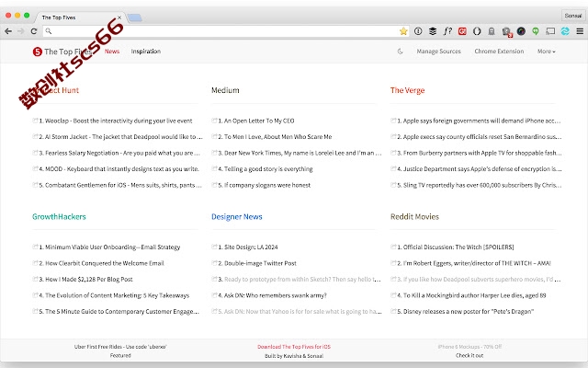This screenshot has width=588, height=368.
Task: Open the Chrome hamburger menu
Action: coord(580,31)
